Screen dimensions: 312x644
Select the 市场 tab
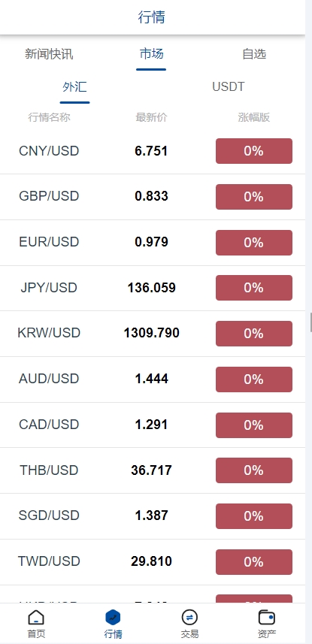point(151,54)
